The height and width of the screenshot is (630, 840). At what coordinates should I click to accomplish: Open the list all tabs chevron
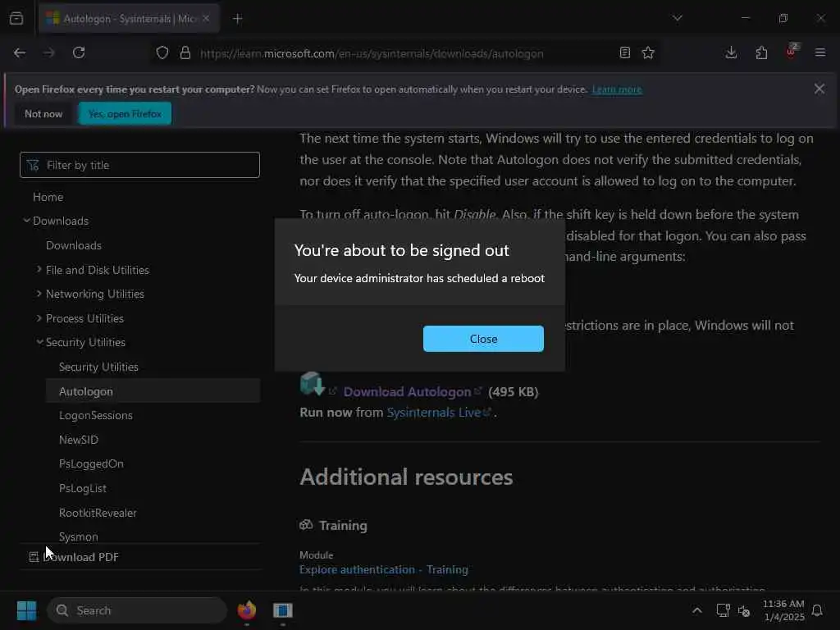pos(677,18)
